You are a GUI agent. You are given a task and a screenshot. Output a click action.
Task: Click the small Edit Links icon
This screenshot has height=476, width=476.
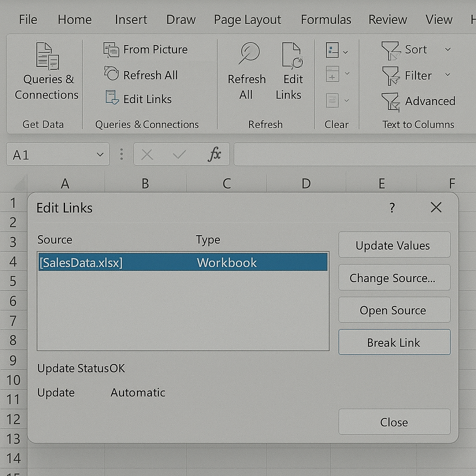(x=111, y=99)
